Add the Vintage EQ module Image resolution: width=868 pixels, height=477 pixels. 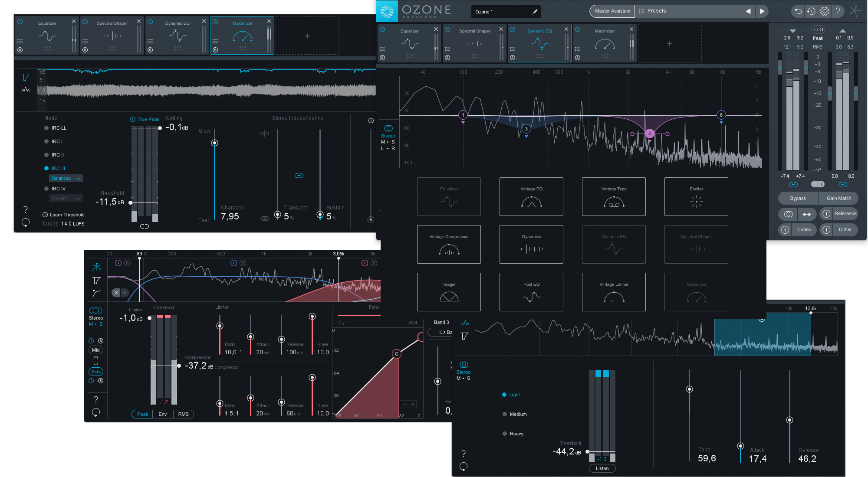click(x=531, y=197)
